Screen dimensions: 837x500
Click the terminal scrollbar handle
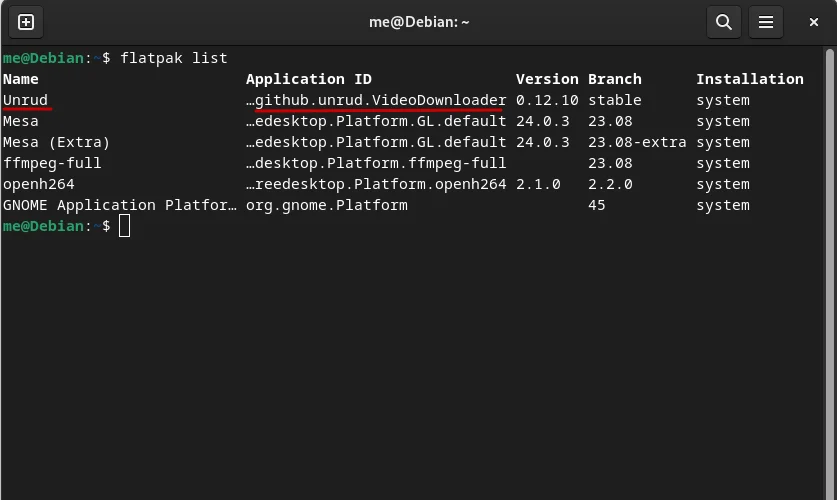(x=829, y=272)
